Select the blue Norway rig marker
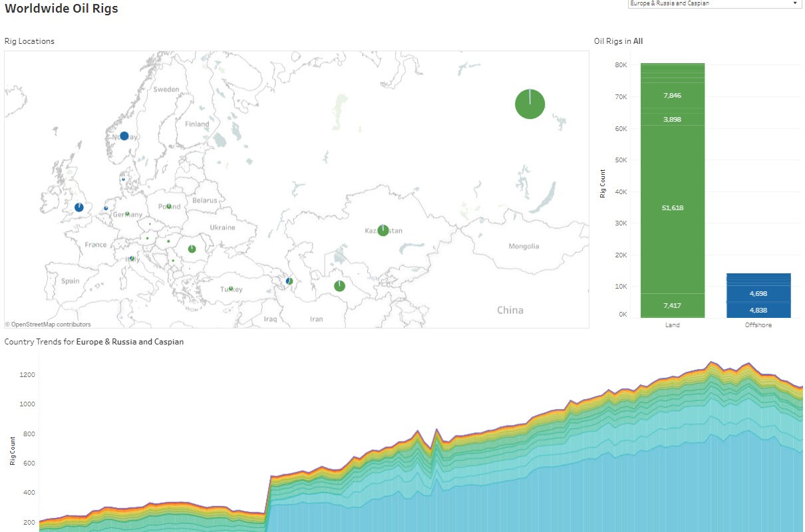This screenshot has width=805, height=532. [x=124, y=136]
